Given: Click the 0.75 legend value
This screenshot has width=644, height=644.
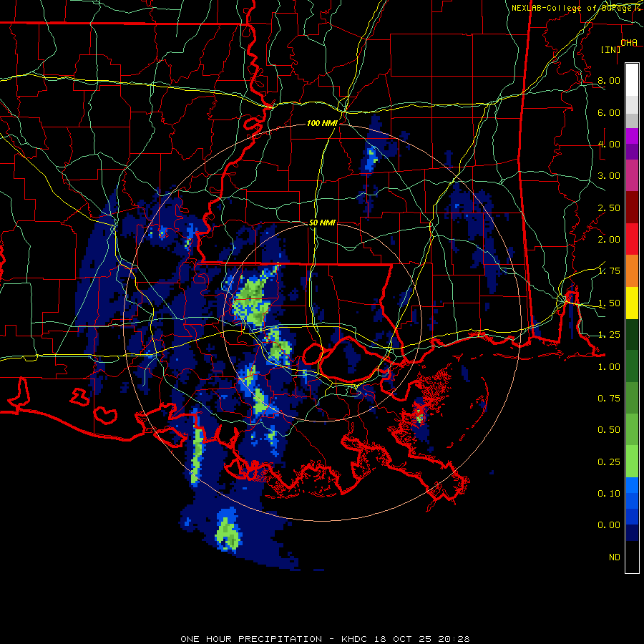Looking at the screenshot, I should [609, 399].
